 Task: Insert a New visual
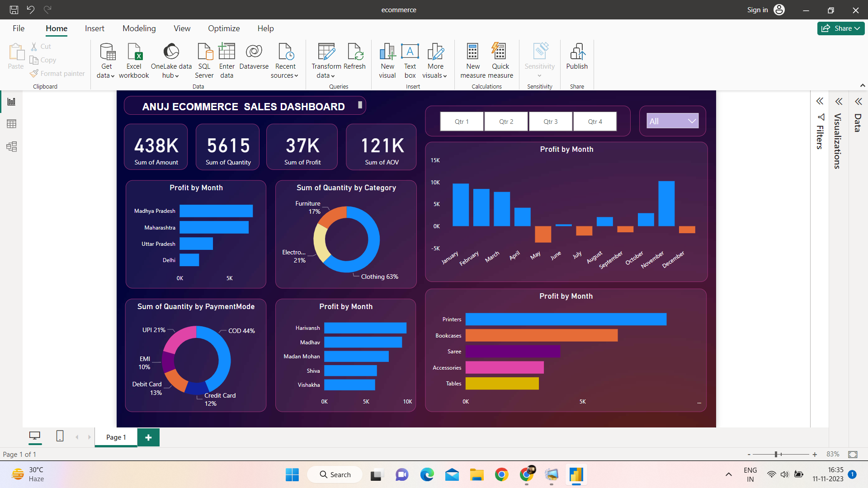387,59
